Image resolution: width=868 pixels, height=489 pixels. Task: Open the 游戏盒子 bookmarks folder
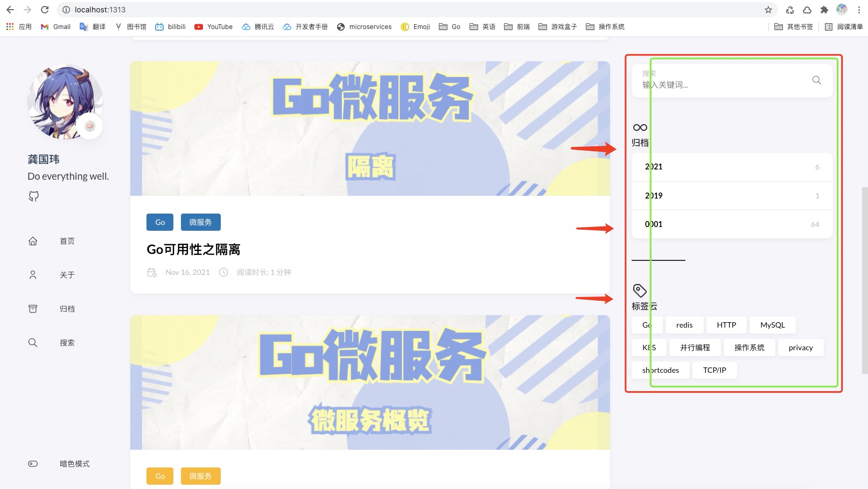pos(558,26)
